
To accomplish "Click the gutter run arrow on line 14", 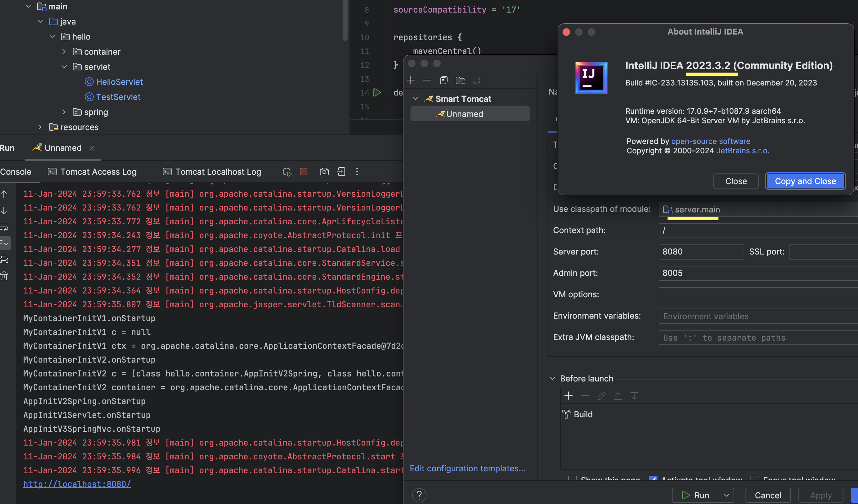I will pyautogui.click(x=377, y=92).
